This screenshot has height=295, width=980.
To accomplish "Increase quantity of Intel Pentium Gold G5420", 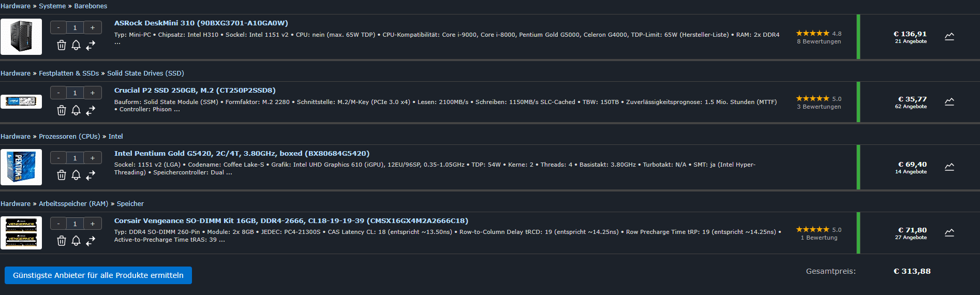I will click(x=93, y=158).
